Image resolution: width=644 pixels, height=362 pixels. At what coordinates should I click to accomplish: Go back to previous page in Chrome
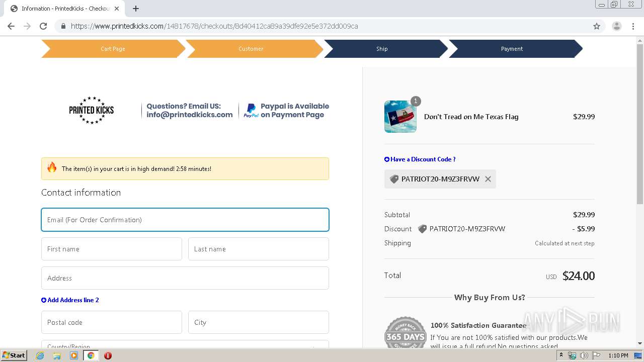coord(11,26)
